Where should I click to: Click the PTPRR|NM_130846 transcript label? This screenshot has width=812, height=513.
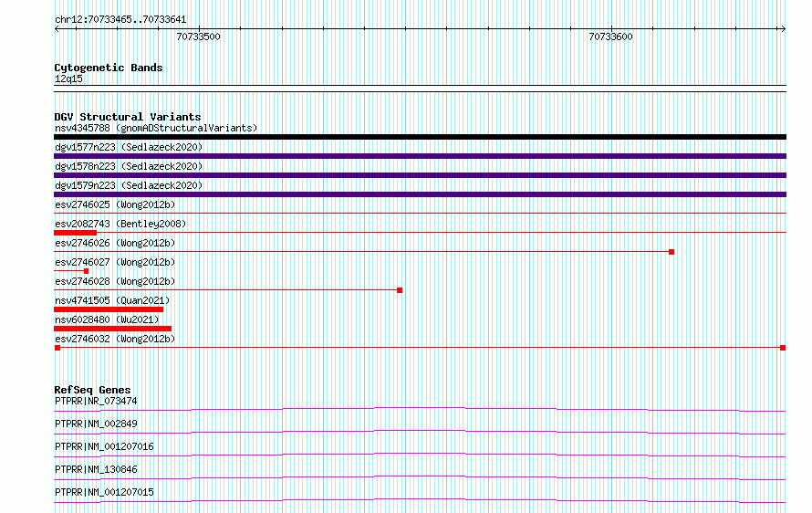96,469
